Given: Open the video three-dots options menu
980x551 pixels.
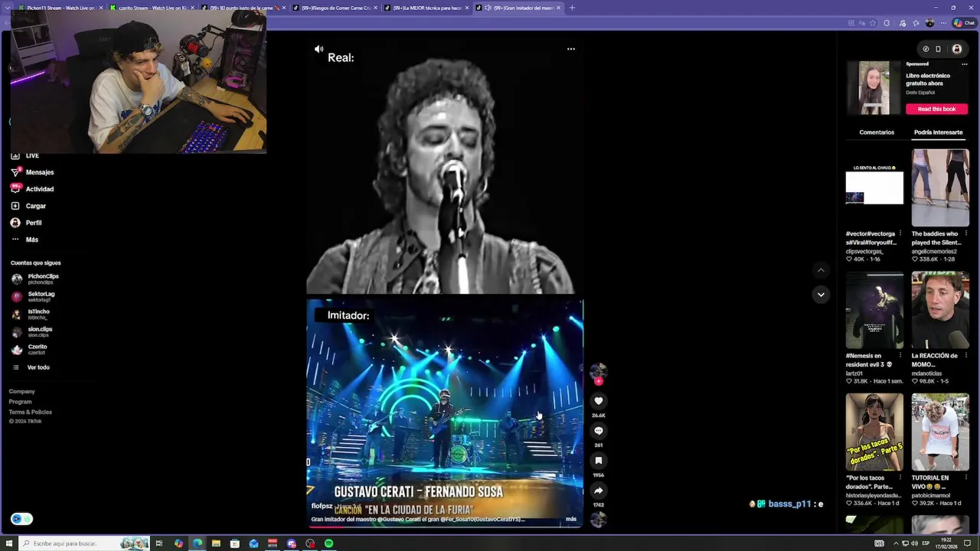Looking at the screenshot, I should click(570, 49).
